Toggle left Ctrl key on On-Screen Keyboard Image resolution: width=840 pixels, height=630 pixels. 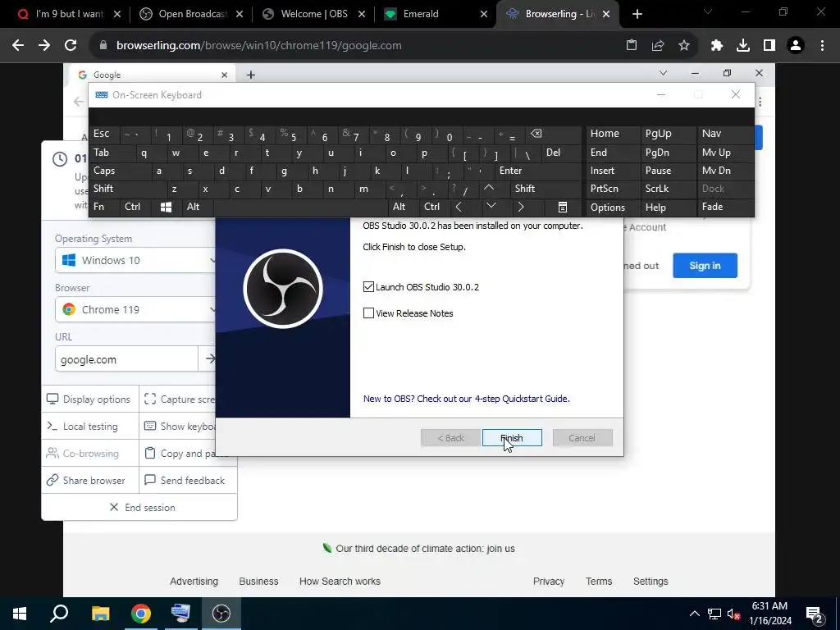point(136,207)
